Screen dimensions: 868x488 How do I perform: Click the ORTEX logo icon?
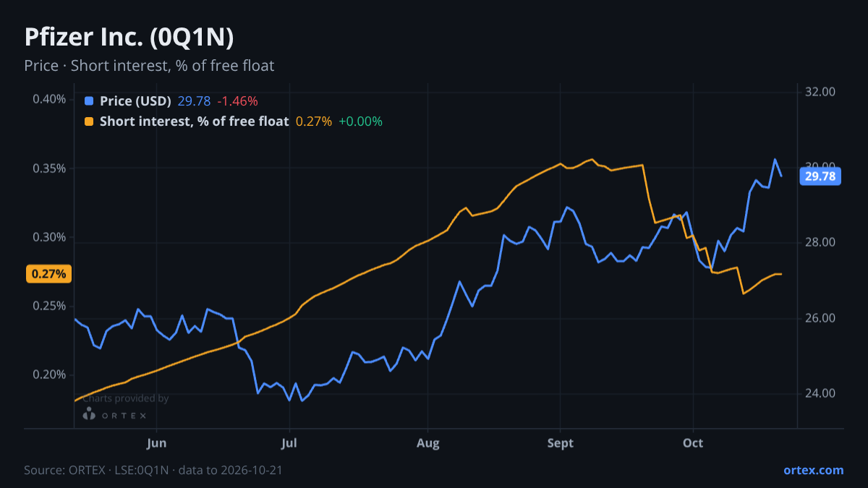click(89, 414)
